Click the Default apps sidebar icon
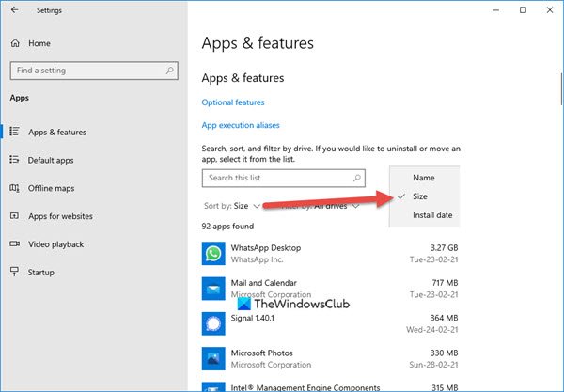 point(14,159)
